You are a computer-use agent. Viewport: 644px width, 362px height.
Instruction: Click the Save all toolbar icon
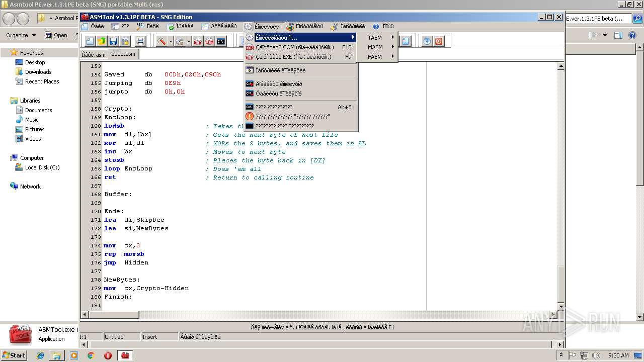(125, 41)
